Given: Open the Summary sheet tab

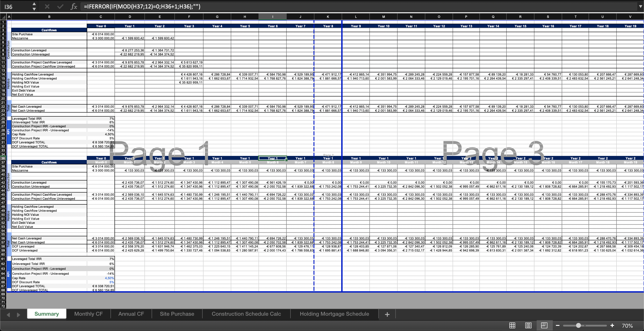Looking at the screenshot, I should pos(47,314).
